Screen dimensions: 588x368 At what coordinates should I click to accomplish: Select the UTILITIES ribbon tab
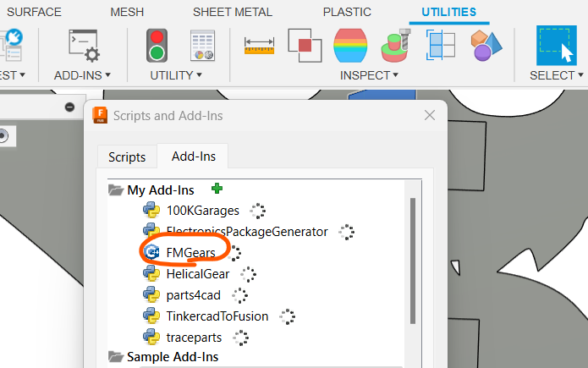click(x=449, y=12)
